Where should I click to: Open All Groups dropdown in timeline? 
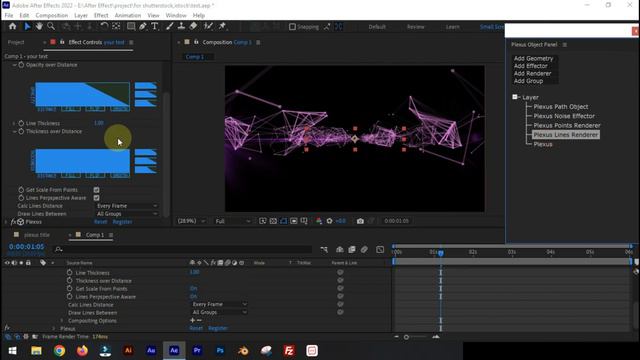tap(220, 312)
